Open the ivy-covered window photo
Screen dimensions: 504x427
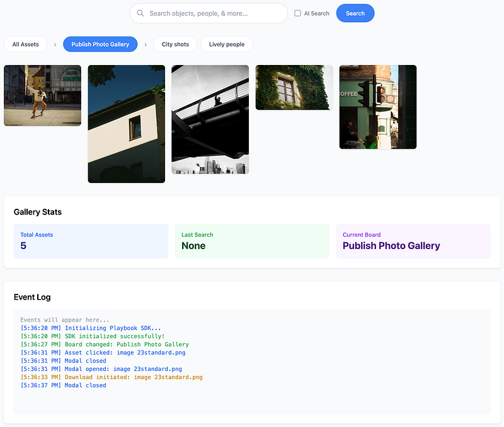294,87
